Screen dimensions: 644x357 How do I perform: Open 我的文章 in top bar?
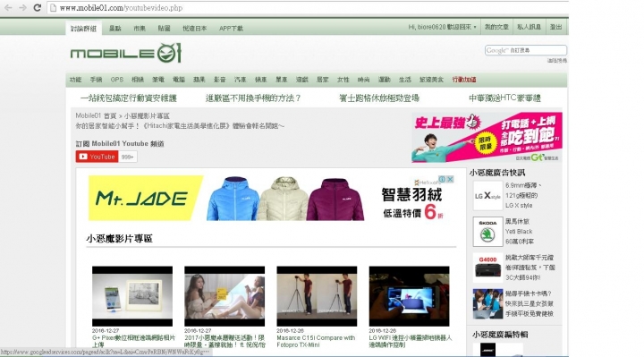[496, 27]
